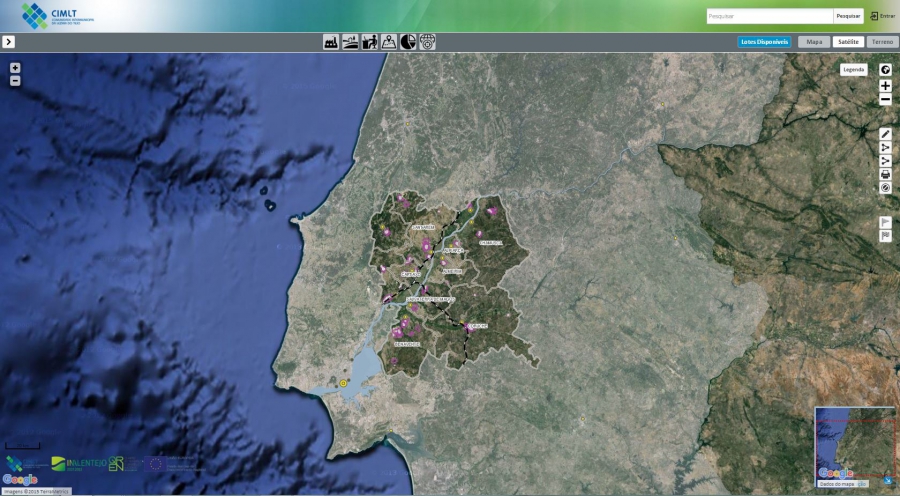Click the factory/industry icon in toolbar

pyautogui.click(x=332, y=42)
